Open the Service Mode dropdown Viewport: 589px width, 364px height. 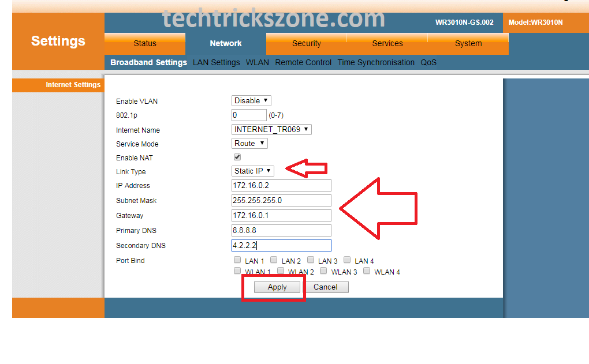click(249, 144)
